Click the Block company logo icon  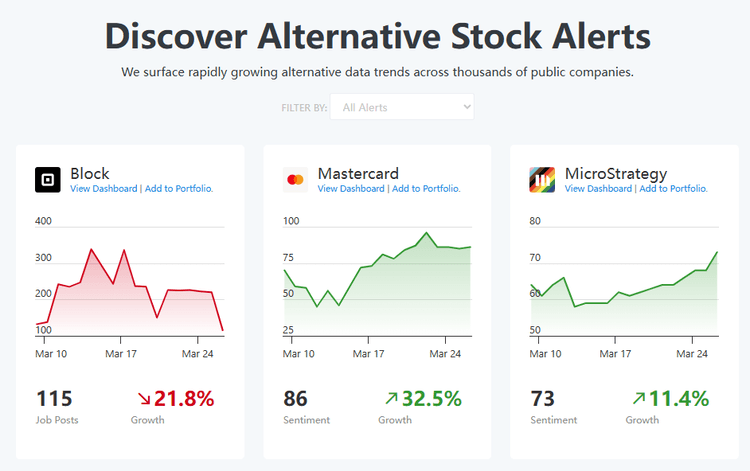click(x=48, y=179)
